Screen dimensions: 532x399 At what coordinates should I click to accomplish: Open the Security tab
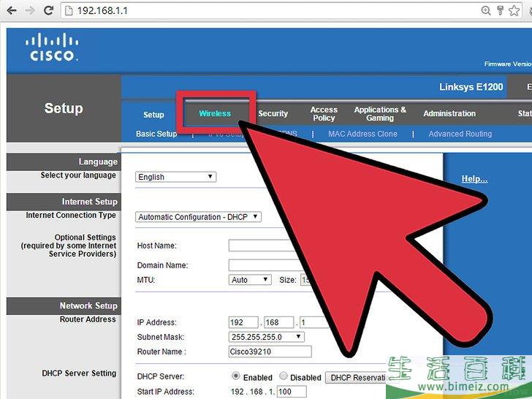tap(273, 113)
